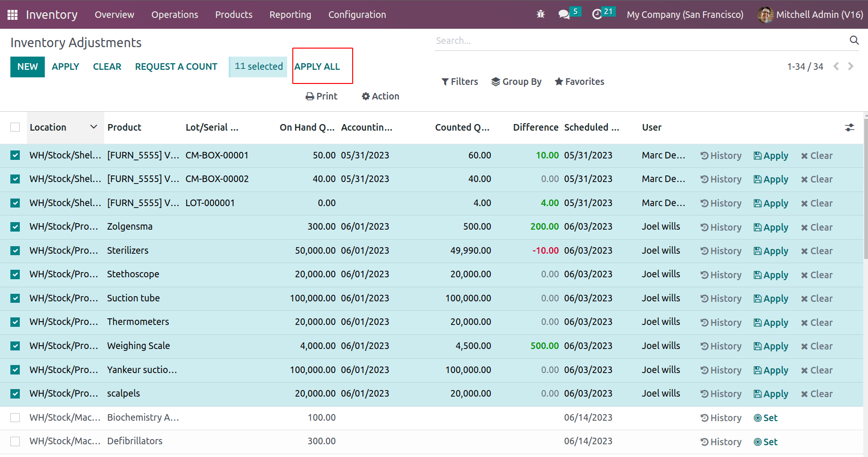Open the Group By dropdown

tap(516, 81)
